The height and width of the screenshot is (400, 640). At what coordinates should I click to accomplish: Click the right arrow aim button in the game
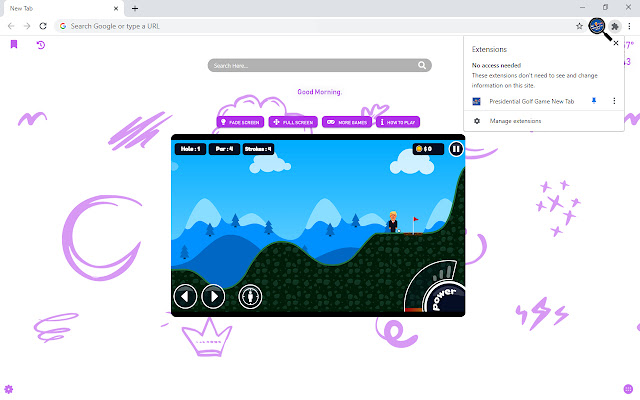coord(213,296)
